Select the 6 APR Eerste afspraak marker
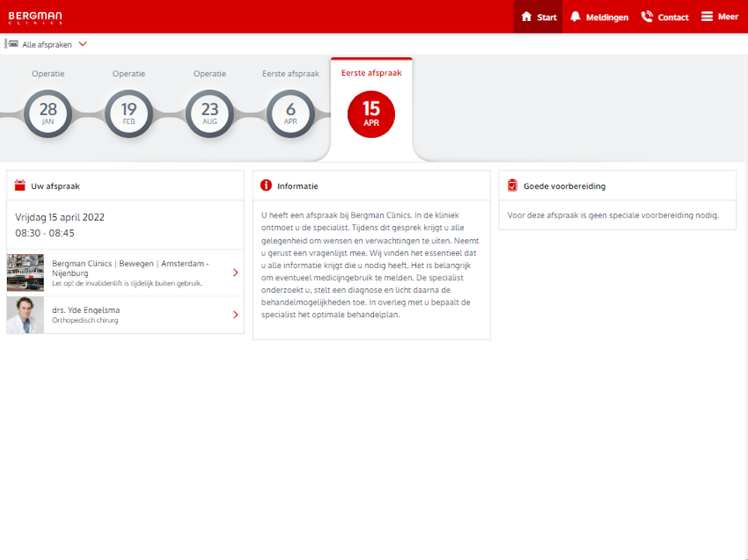748x560 pixels. click(291, 114)
